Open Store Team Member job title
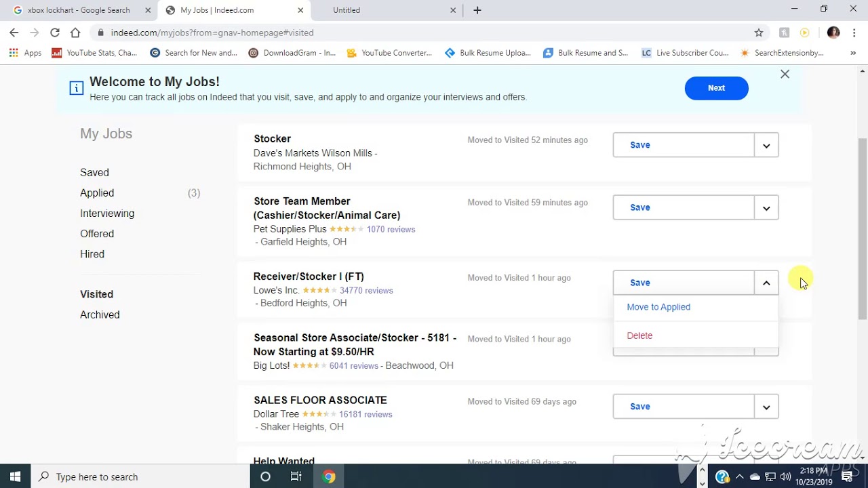Image resolution: width=868 pixels, height=488 pixels. point(327,208)
